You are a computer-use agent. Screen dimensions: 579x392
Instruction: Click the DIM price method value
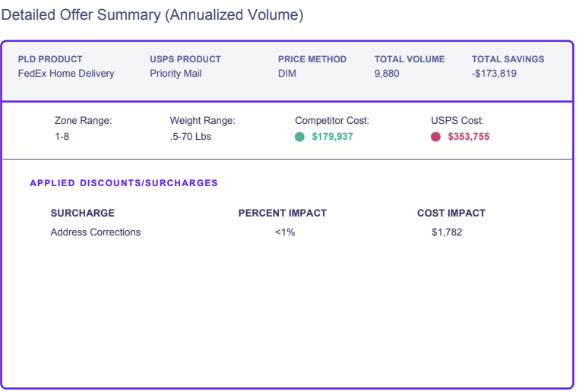(x=287, y=74)
